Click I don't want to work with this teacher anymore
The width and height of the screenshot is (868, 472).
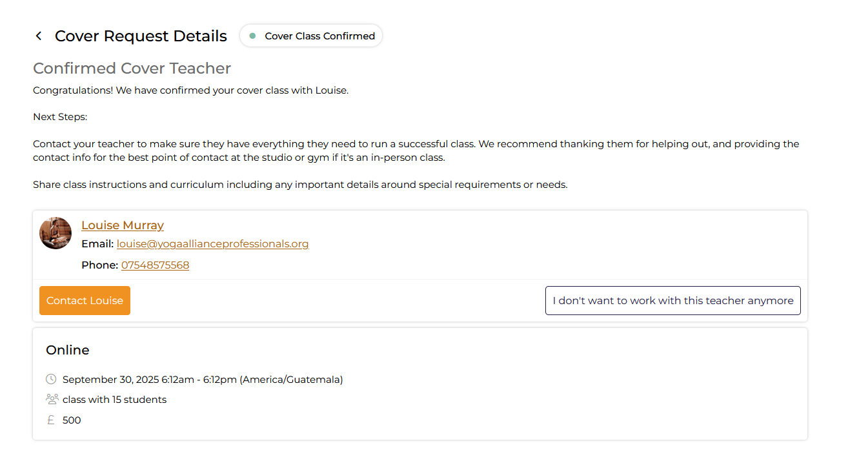(x=672, y=300)
